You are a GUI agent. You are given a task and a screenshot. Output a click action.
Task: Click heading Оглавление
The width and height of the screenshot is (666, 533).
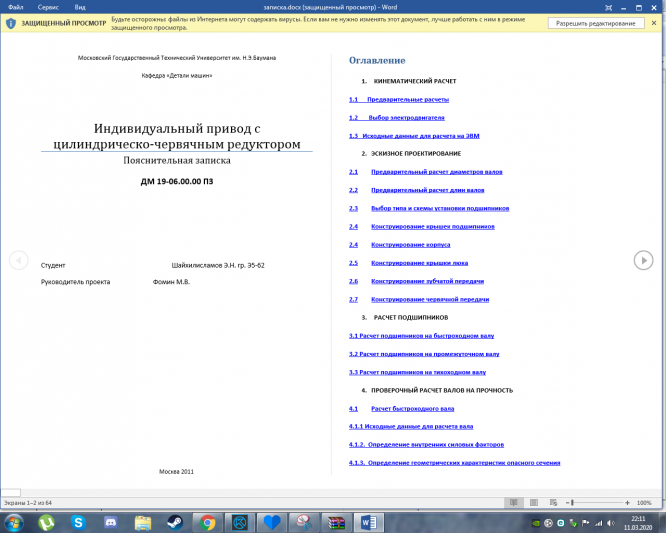[x=377, y=60]
